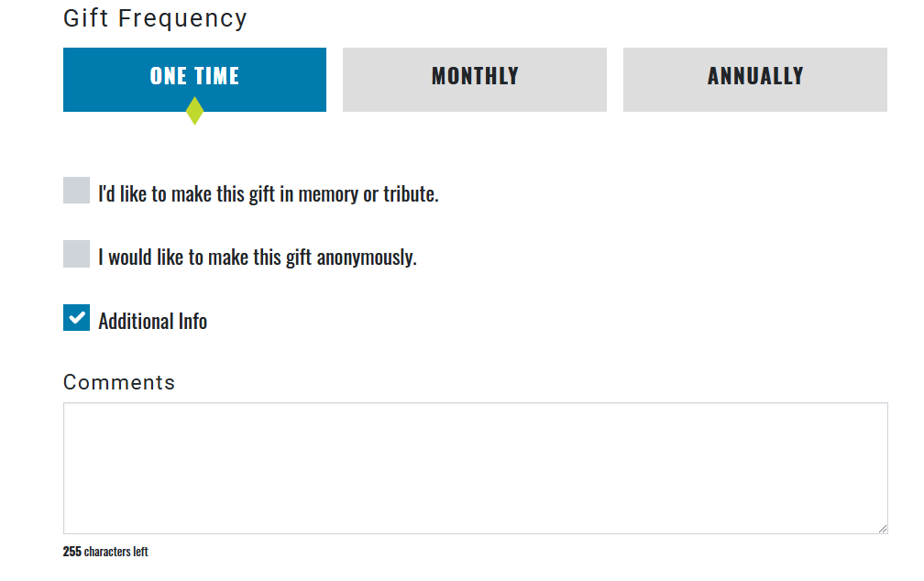Click the Comments field resize handle
The height and width of the screenshot is (581, 924).
point(883,530)
